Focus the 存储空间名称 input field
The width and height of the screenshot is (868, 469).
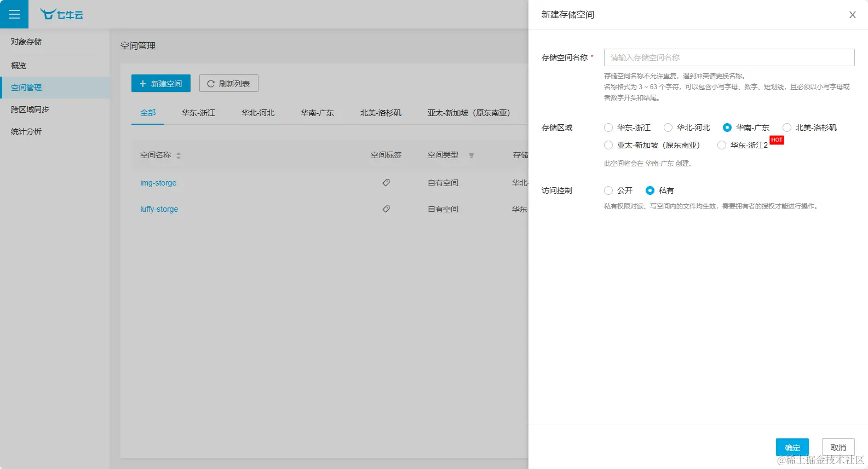pos(729,57)
